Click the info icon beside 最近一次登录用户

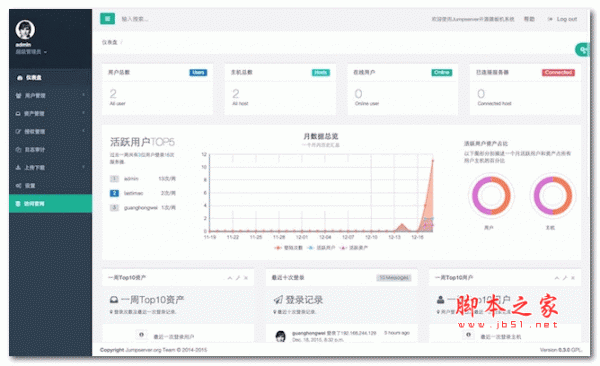(x=141, y=335)
